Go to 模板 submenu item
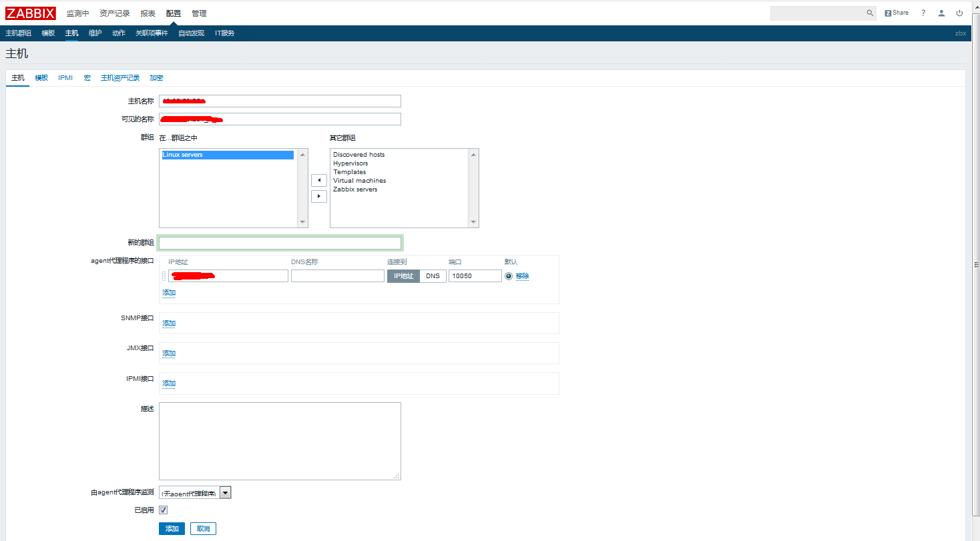Screen dimensions: 980x541 tap(48, 33)
